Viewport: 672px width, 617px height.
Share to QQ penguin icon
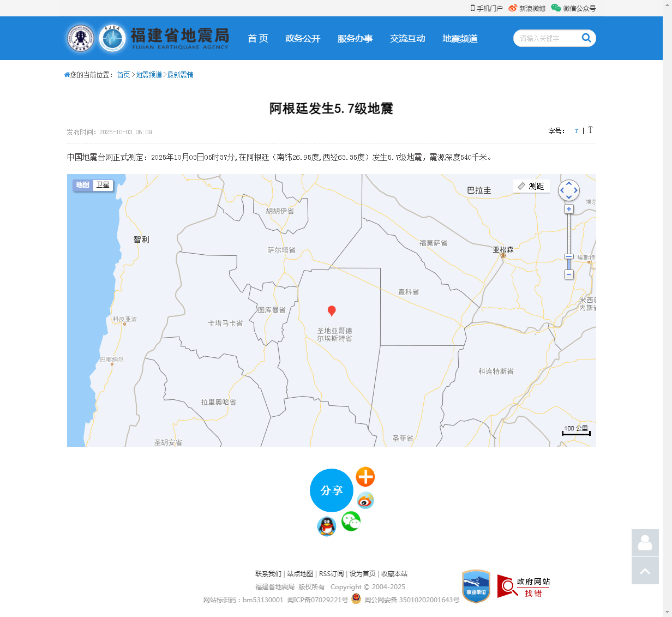pyautogui.click(x=326, y=526)
